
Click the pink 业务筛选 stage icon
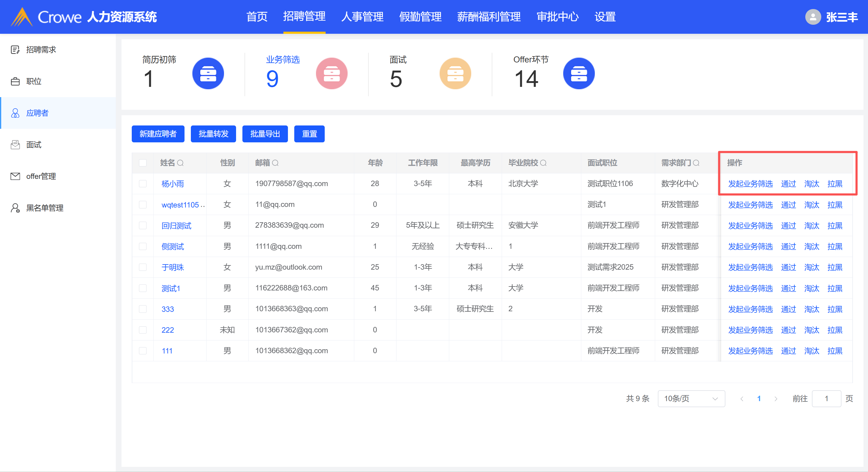[332, 74]
